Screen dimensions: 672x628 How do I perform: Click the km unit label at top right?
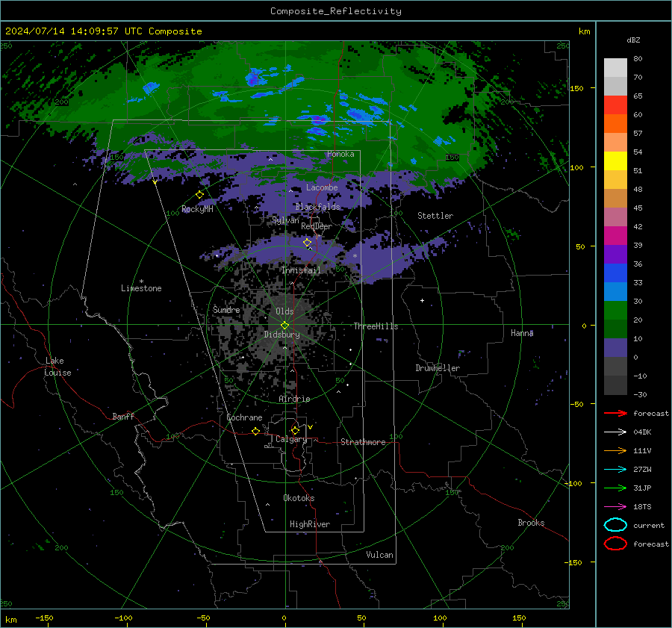tap(584, 31)
